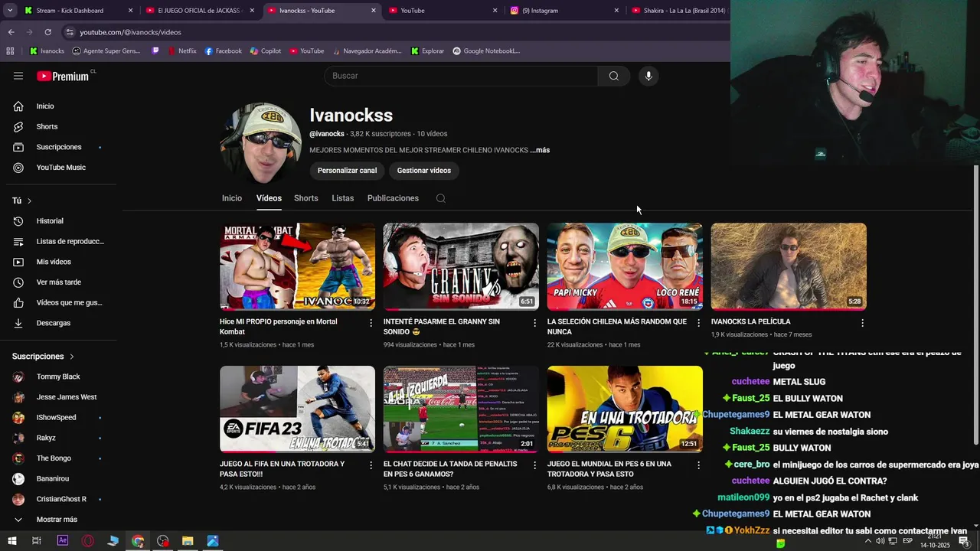Image resolution: width=980 pixels, height=551 pixels.
Task: Open the penalty shootout video thumbnail
Action: click(x=461, y=409)
